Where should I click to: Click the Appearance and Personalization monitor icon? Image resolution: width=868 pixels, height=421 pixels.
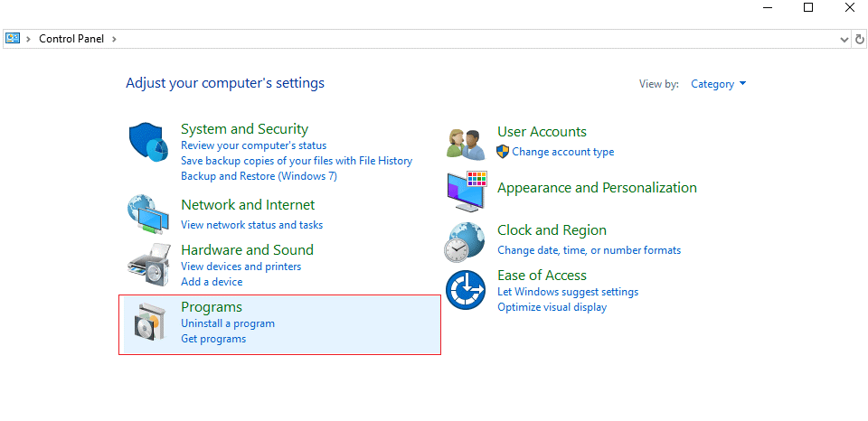point(467,191)
